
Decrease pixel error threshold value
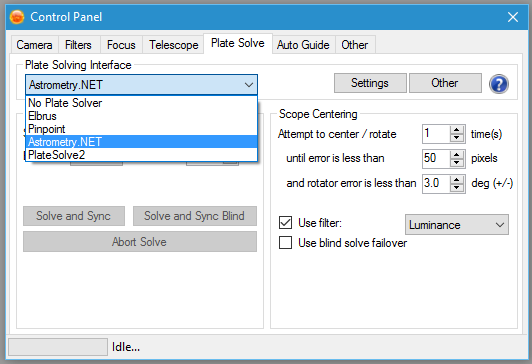point(457,163)
